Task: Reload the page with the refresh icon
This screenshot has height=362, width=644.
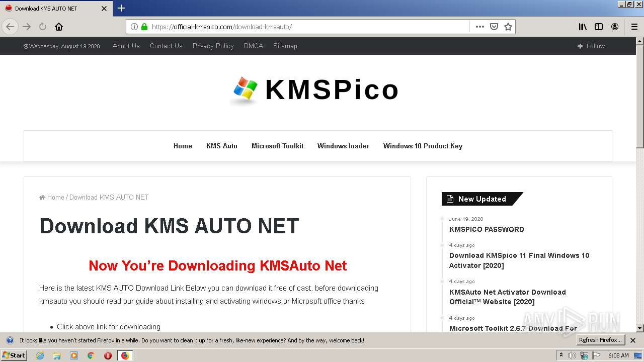Action: point(43,27)
